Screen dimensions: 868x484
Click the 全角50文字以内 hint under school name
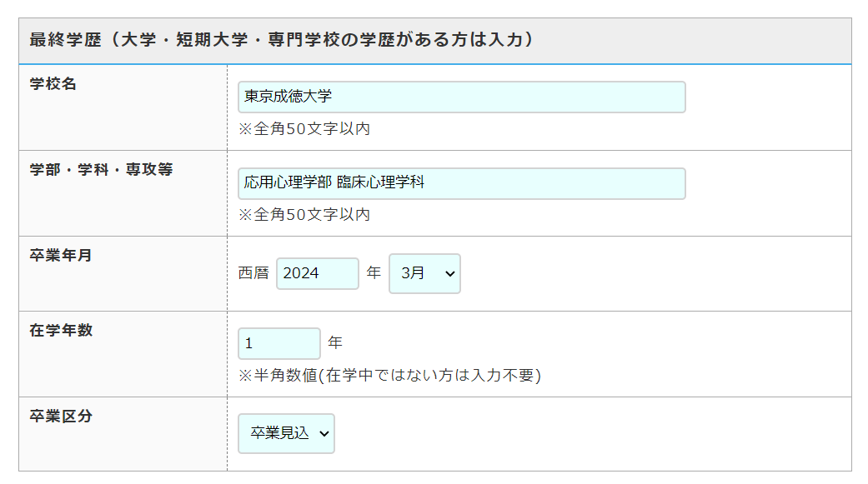(304, 129)
